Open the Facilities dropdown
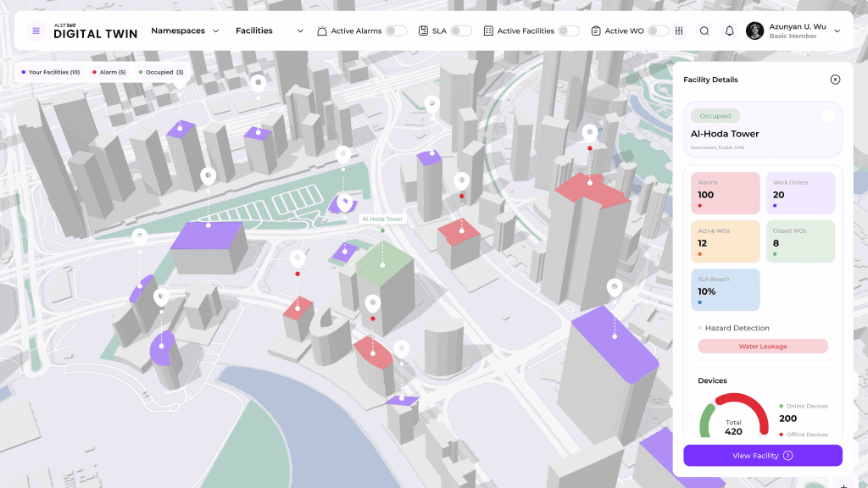The image size is (868, 488). pyautogui.click(x=269, y=31)
